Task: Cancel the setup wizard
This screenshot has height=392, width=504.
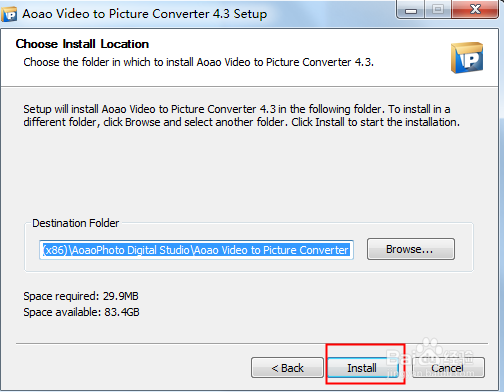Action: tap(448, 368)
